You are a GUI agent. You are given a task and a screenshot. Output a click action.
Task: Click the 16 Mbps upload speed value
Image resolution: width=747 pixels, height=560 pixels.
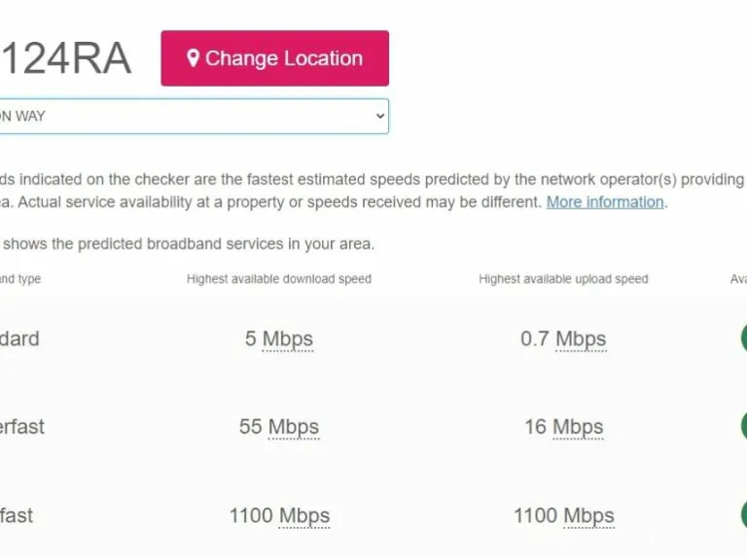(563, 427)
